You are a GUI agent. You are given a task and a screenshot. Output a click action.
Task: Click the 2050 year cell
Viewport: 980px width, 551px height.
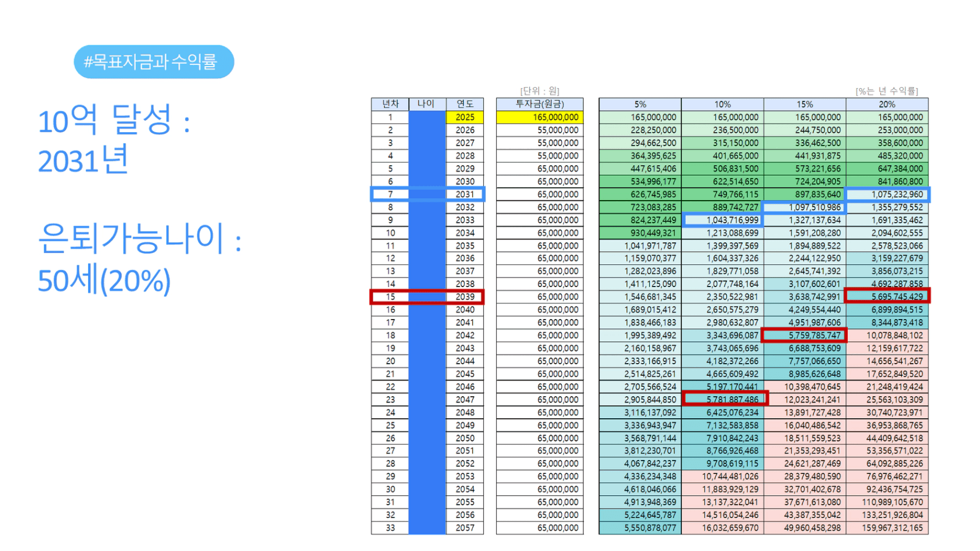465,438
